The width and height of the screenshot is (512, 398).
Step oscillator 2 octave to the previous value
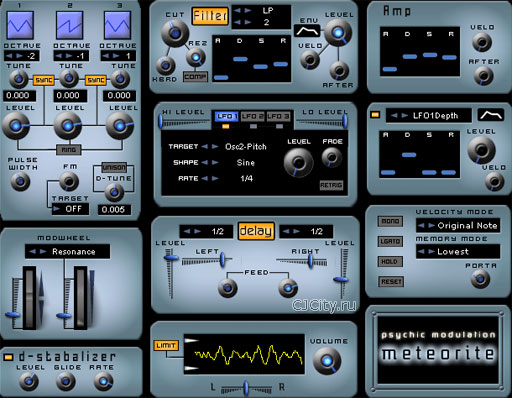(x=59, y=56)
